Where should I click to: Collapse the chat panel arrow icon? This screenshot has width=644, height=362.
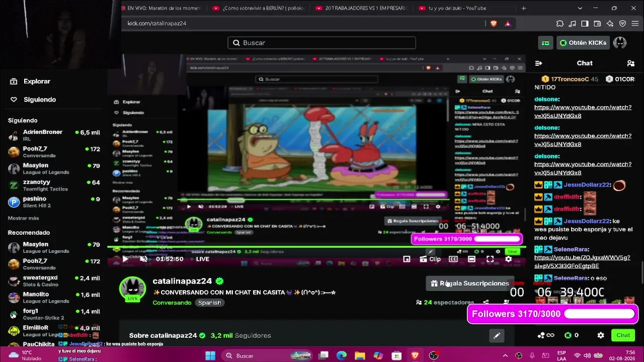538,63
